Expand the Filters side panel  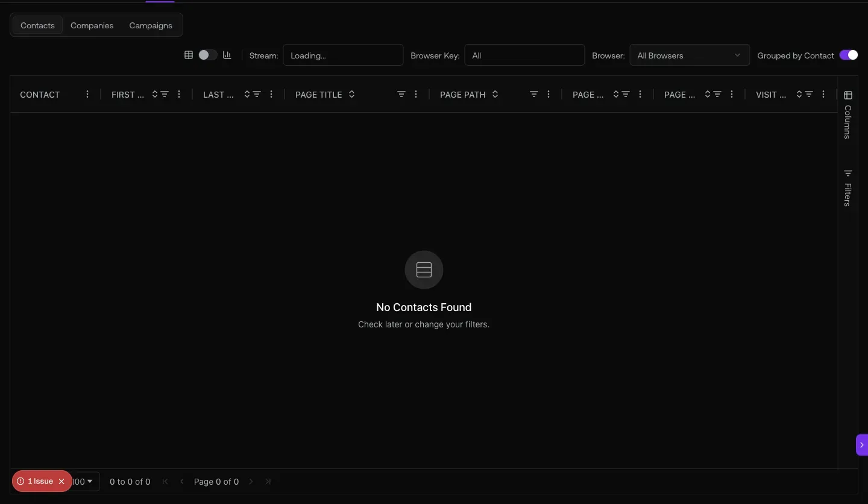(848, 188)
